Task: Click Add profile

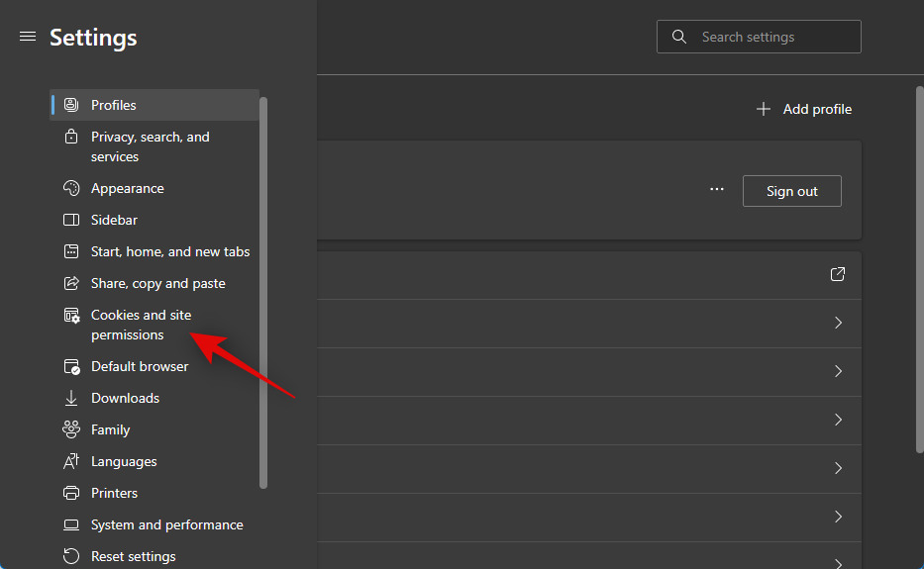Action: [x=804, y=109]
